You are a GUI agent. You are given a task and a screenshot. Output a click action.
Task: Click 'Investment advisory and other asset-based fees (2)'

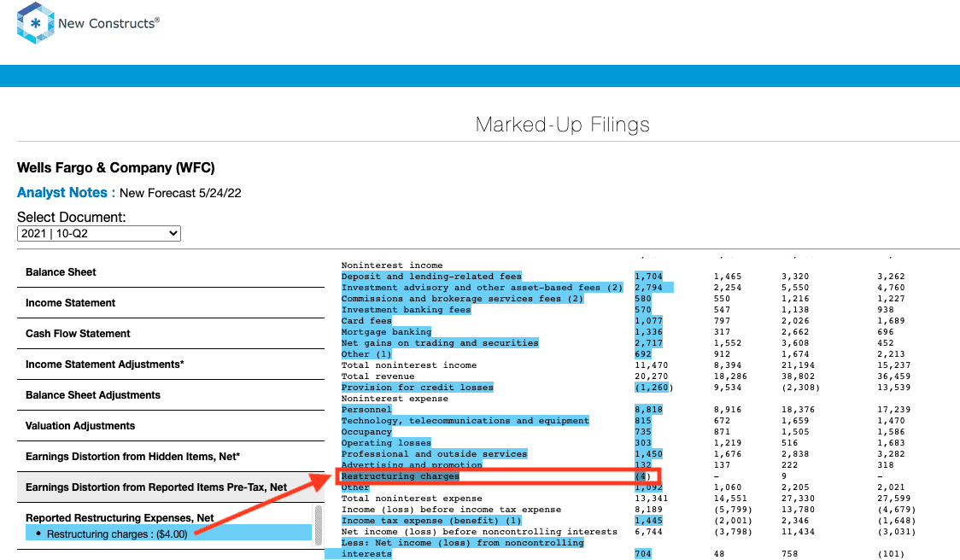(482, 287)
